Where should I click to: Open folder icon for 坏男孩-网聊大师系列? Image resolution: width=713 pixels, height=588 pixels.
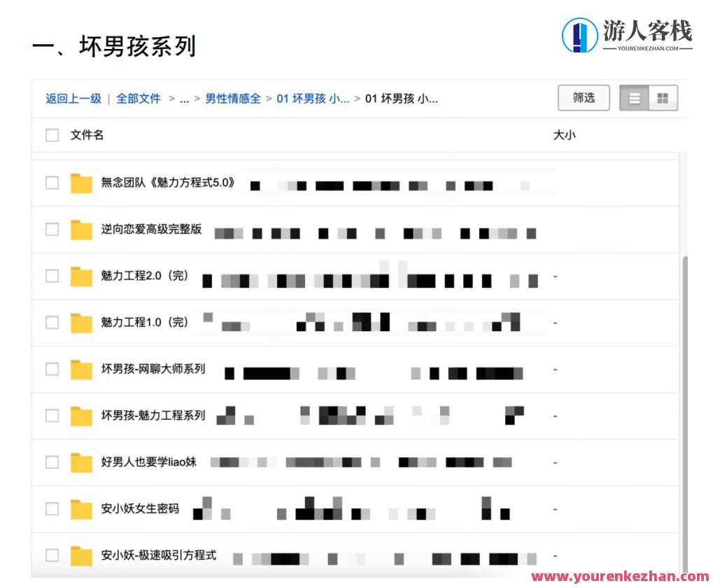(81, 370)
